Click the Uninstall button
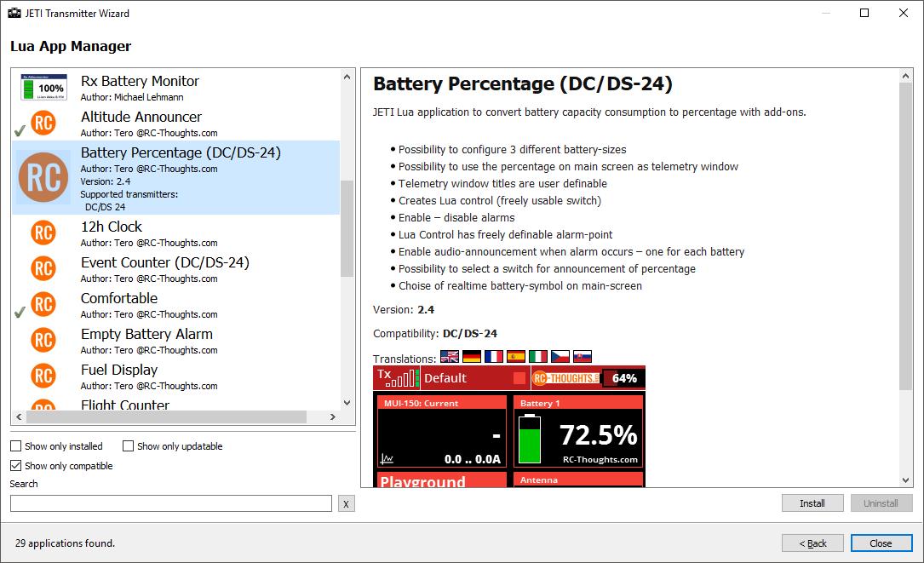 point(881,503)
